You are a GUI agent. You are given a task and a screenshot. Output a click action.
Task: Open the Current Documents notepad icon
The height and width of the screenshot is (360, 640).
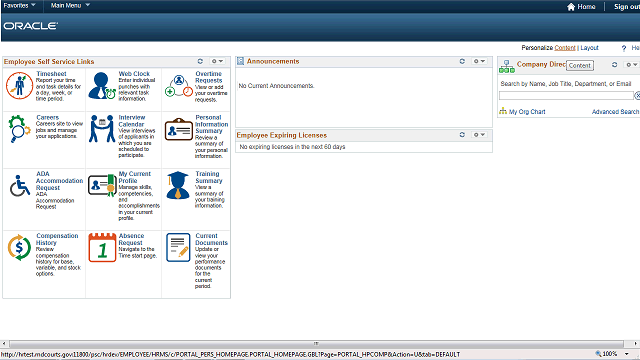click(178, 247)
